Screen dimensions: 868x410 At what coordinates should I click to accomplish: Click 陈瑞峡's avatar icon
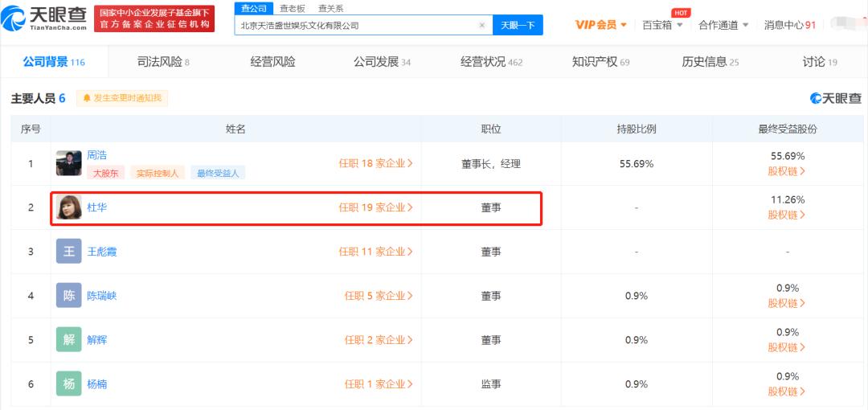click(x=68, y=296)
